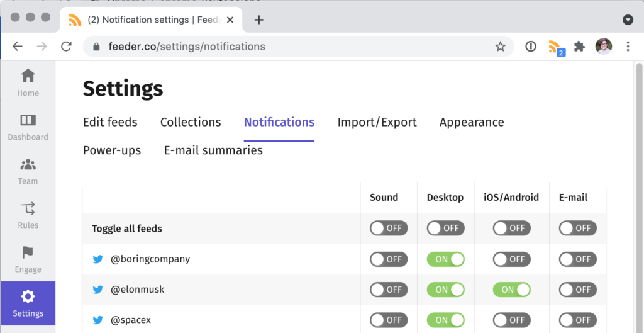This screenshot has height=333, width=644.
Task: Open the Dashboard sidebar icon
Action: click(x=28, y=120)
